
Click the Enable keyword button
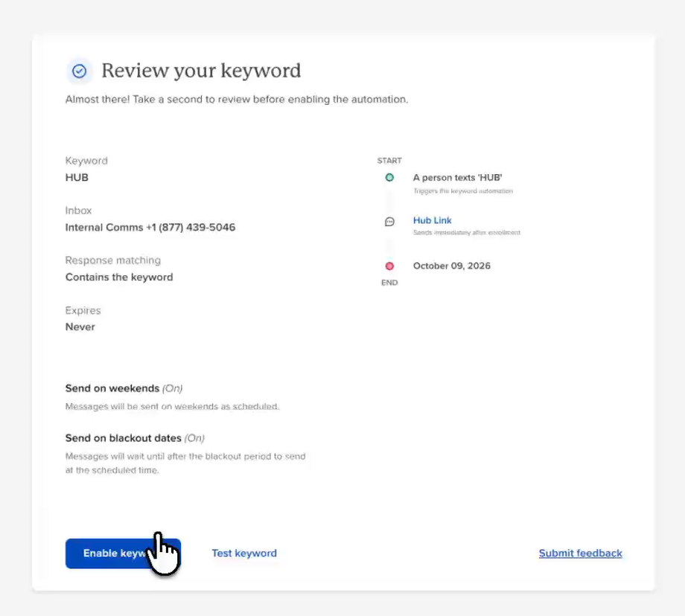tap(123, 553)
